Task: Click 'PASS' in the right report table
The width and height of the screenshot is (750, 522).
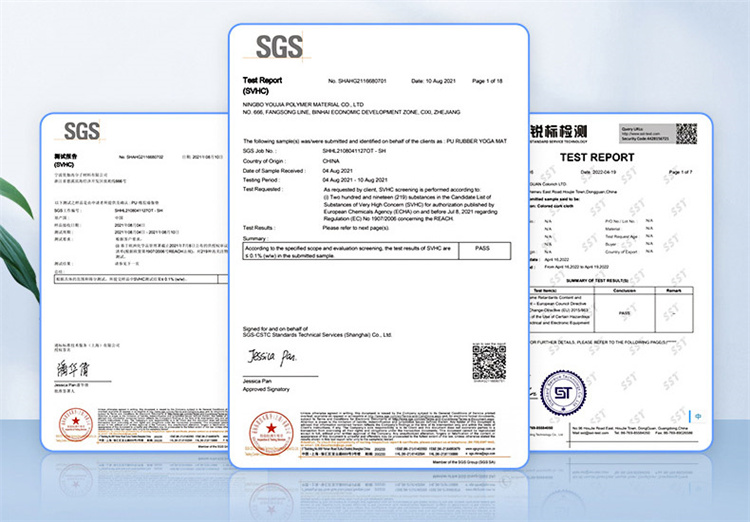Action: (x=624, y=313)
